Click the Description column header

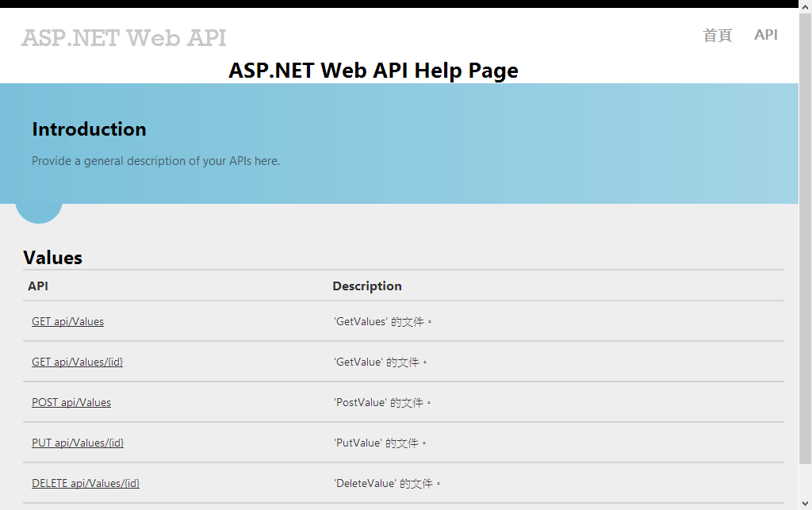367,286
